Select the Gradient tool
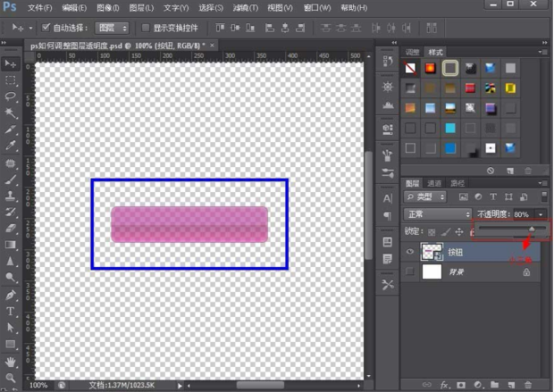 coord(10,245)
